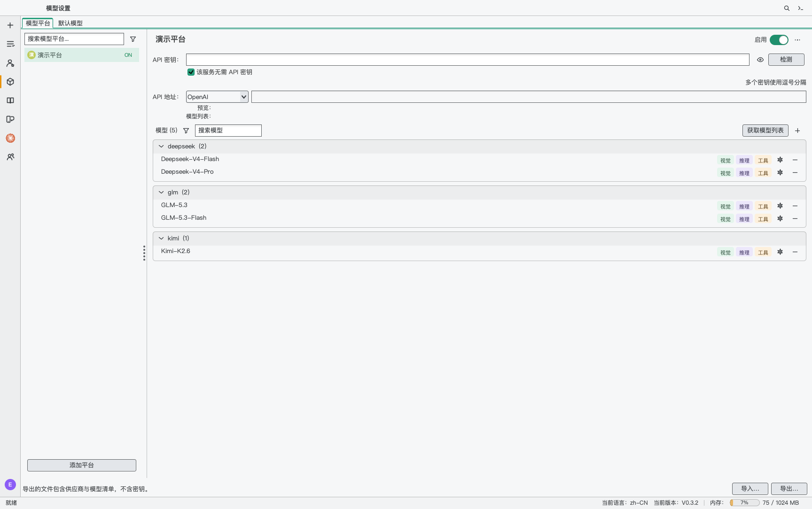Switch to 模型平台 tab

coord(38,23)
